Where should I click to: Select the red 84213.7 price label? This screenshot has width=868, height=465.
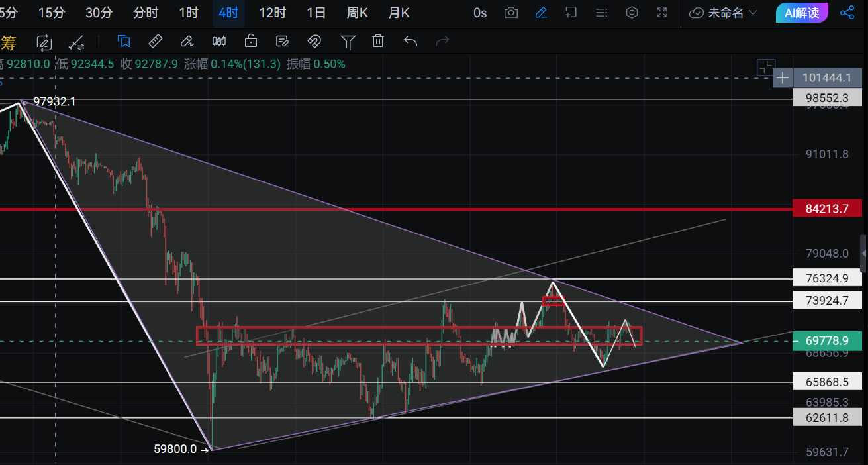[x=827, y=209]
